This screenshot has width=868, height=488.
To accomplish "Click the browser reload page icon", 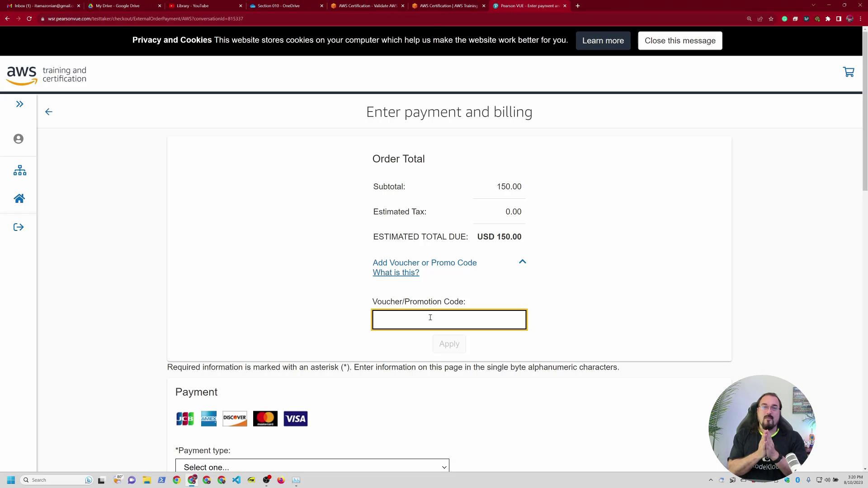I will pos(29,19).
